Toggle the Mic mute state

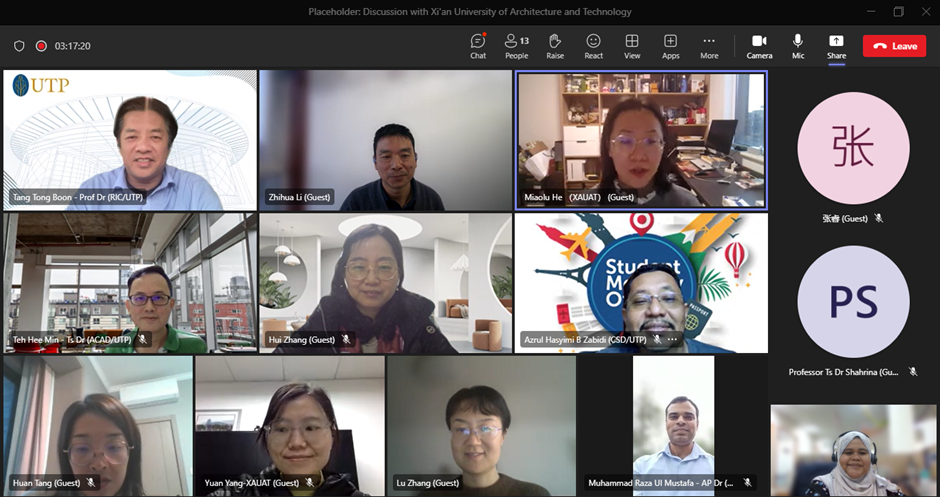[798, 45]
